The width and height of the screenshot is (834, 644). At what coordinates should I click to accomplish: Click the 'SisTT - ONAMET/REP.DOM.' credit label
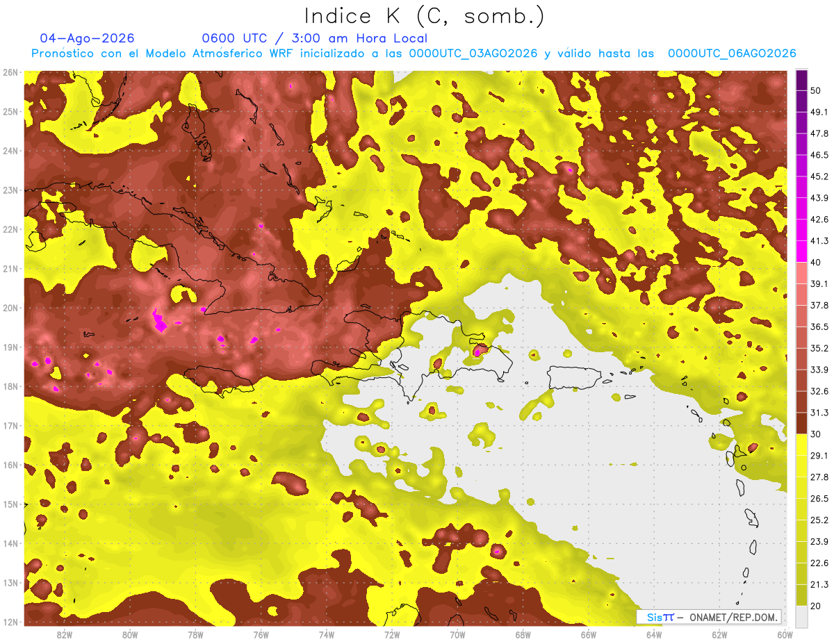[x=709, y=617]
